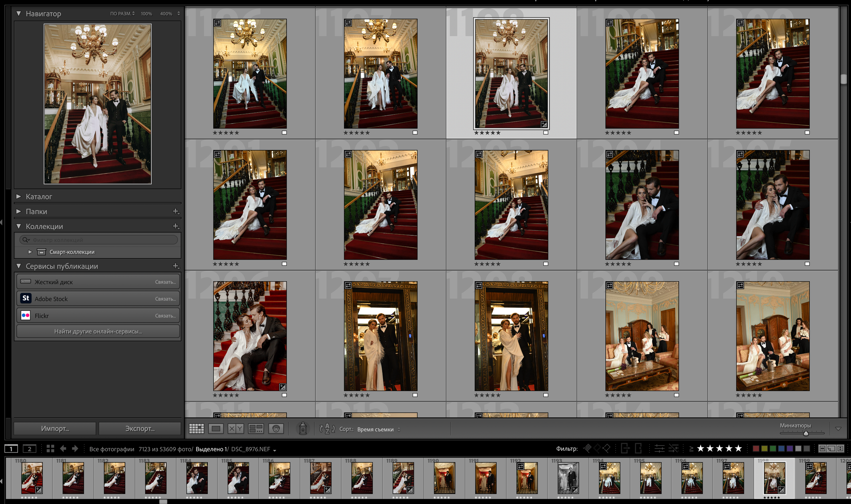Toggle color label box under grid photo 1201
The image size is (851, 504).
tap(284, 264)
